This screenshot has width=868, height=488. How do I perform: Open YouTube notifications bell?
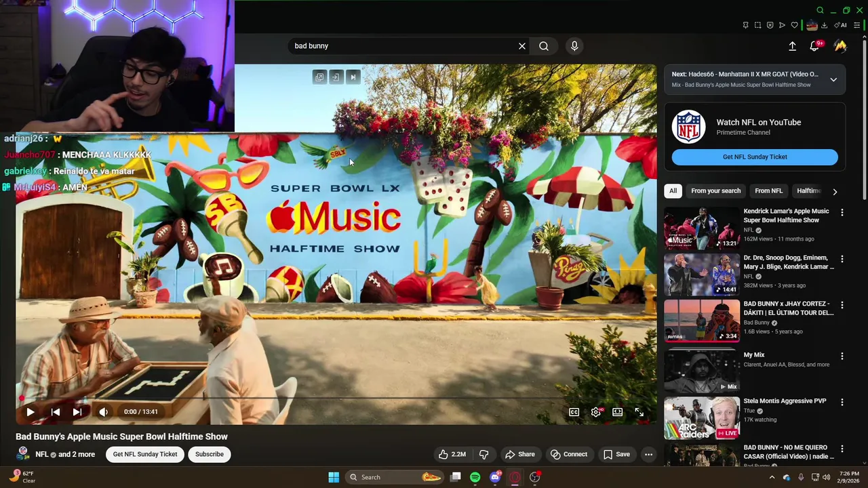(814, 46)
